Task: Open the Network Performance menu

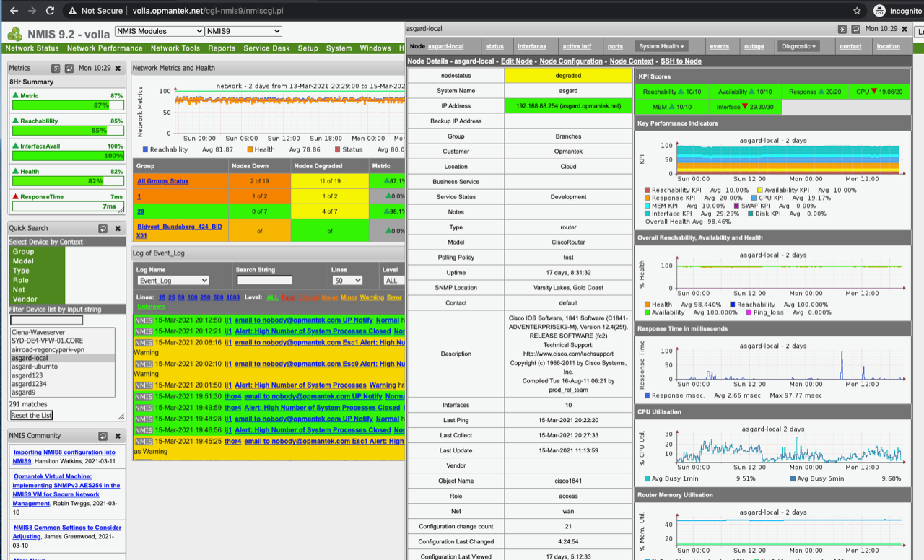Action: [105, 48]
